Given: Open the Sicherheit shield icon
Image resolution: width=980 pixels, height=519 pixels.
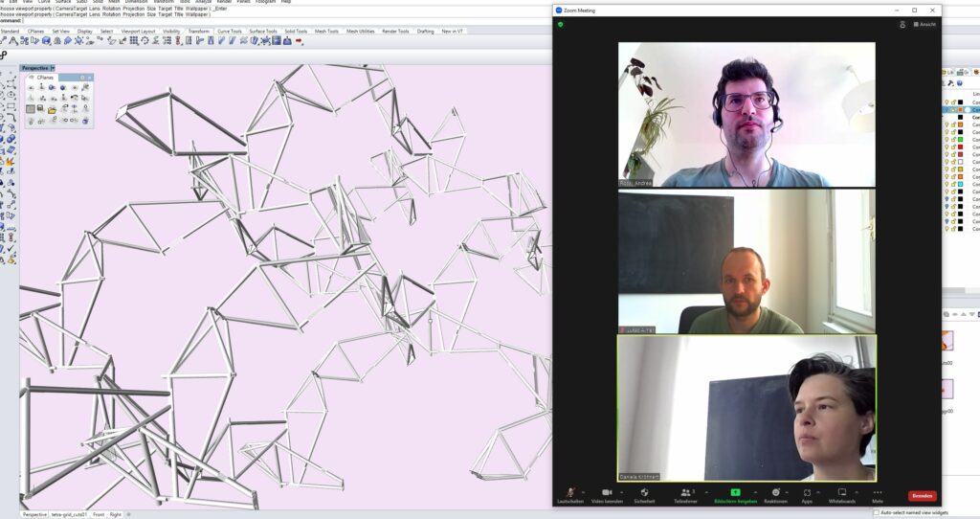Looking at the screenshot, I should 644,492.
